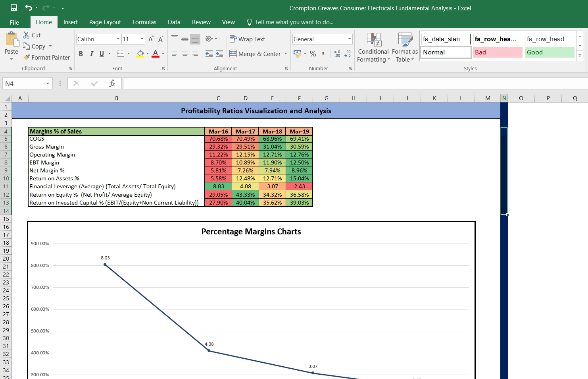The image size is (588, 379).
Task: Apply the Percent Style icon
Action: click(313, 54)
